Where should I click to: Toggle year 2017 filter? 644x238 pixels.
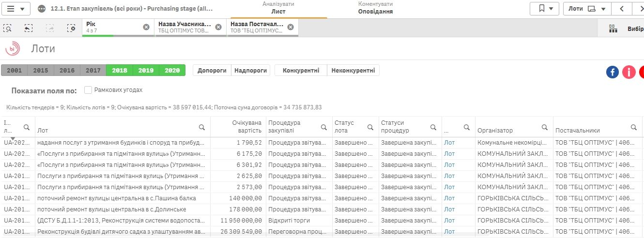tap(93, 70)
